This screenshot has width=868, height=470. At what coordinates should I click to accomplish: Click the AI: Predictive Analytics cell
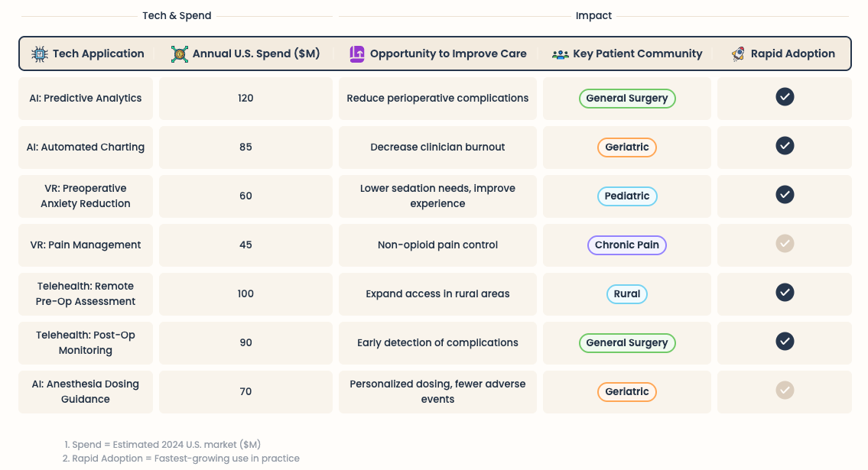pos(86,99)
